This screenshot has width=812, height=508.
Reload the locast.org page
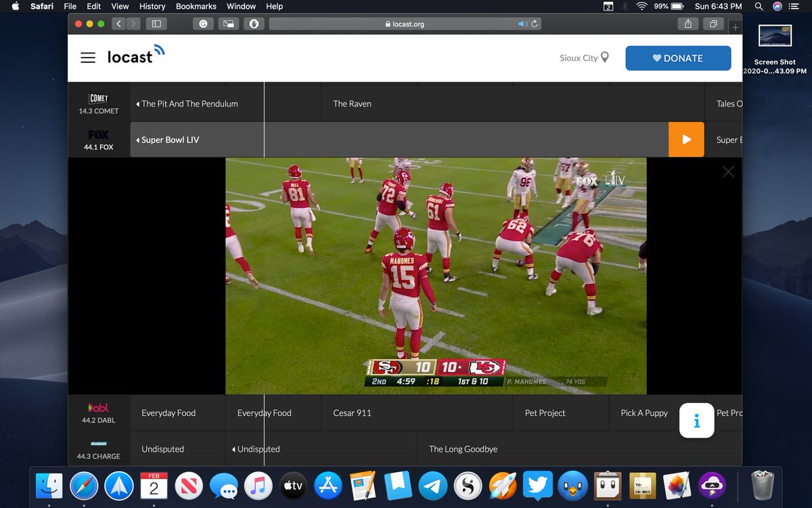click(x=535, y=24)
